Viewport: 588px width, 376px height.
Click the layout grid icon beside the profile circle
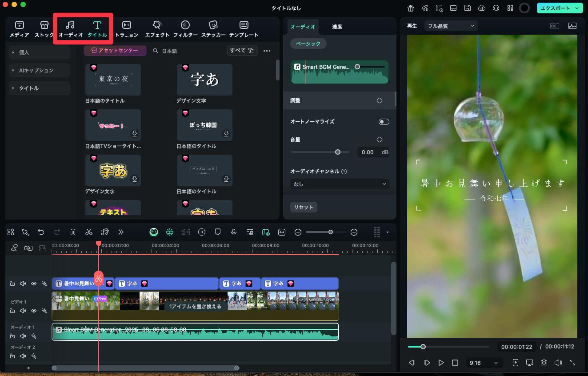tap(510, 8)
